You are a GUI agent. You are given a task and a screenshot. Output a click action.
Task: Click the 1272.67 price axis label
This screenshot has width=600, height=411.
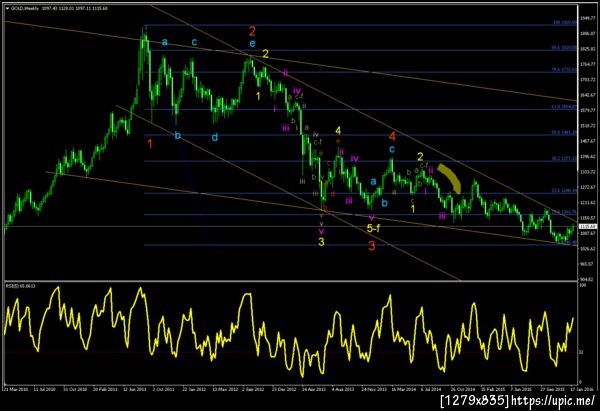(x=587, y=187)
